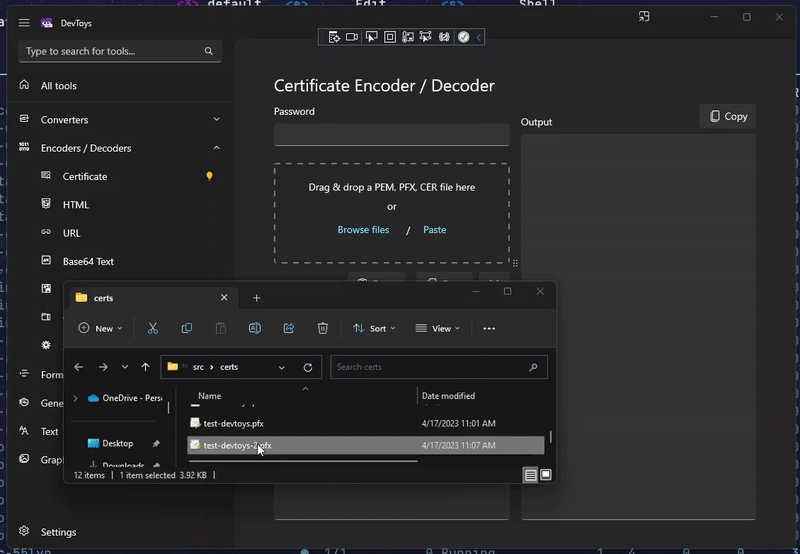The image size is (800, 554).
Task: Collapse the Encoders / Decoders group
Action: pyautogui.click(x=216, y=148)
